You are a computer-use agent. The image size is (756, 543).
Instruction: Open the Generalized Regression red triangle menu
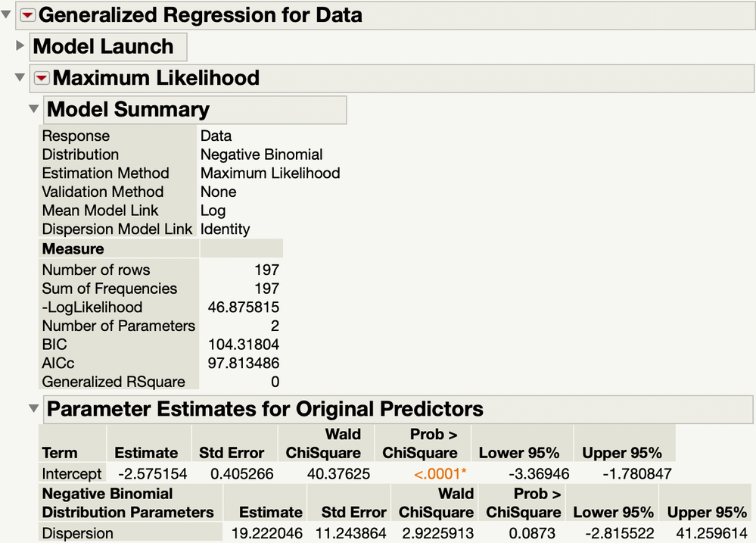coord(28,14)
